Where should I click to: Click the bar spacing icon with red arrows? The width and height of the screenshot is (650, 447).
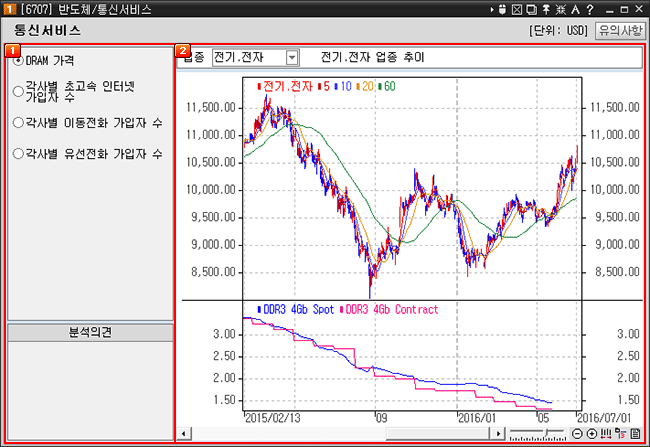[606, 434]
